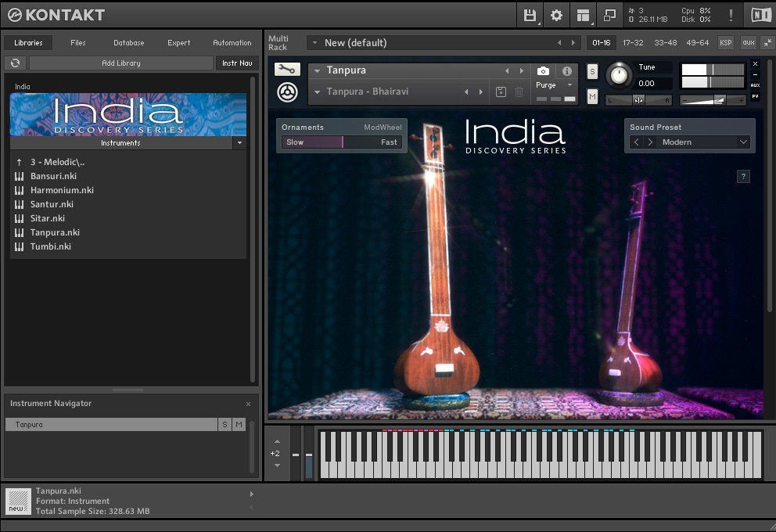Click the NI logo icon in top right
Screen dimensions: 776x532
pos(760,14)
